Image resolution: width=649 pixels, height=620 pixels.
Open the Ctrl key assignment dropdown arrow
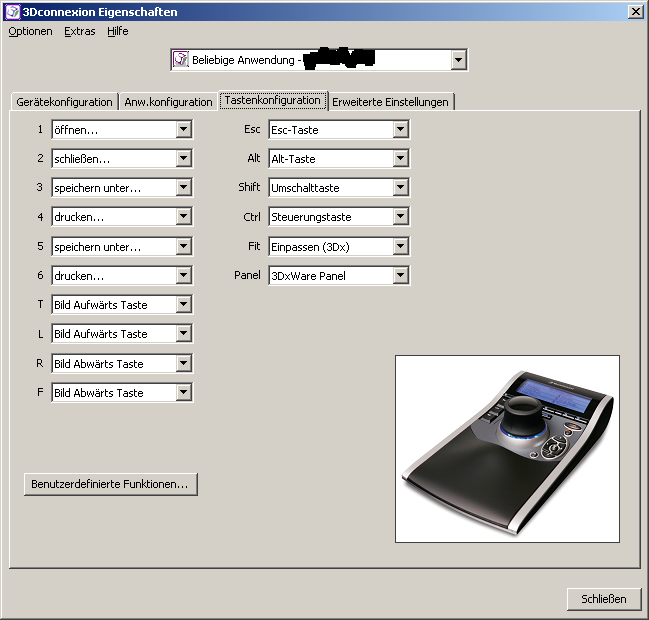(x=400, y=216)
